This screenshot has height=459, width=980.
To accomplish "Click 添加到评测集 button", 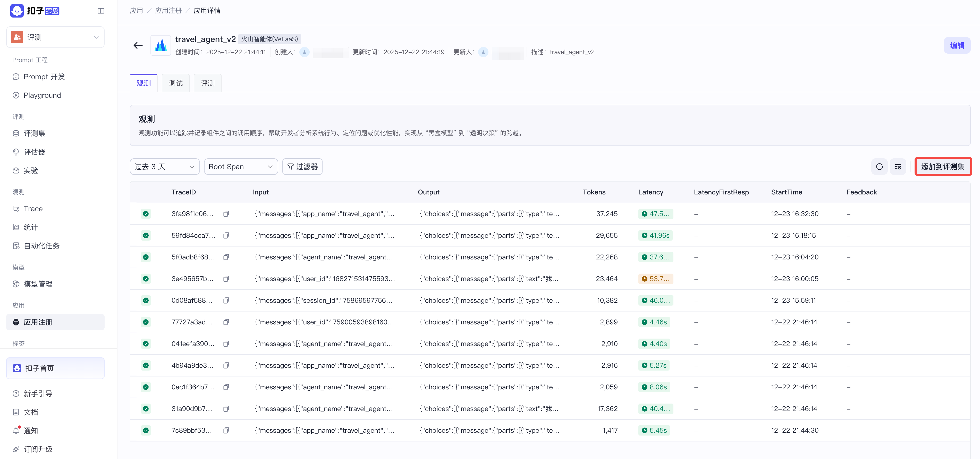I will pos(943,167).
